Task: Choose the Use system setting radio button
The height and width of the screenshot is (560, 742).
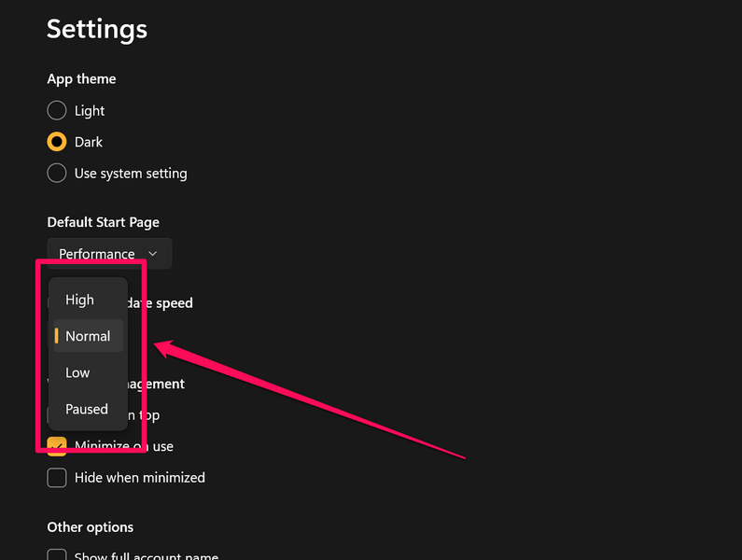Action: 57,173
